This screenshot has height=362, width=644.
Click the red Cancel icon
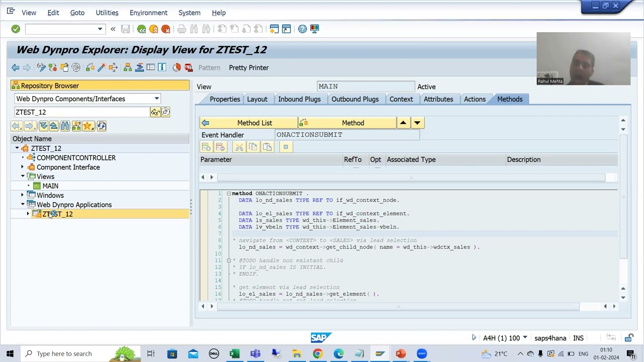click(166, 29)
